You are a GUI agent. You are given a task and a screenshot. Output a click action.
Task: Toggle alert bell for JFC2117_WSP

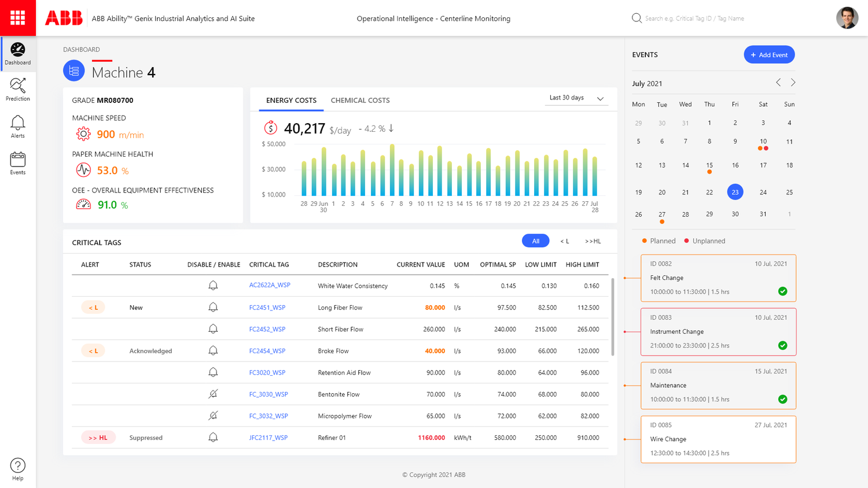(x=213, y=438)
